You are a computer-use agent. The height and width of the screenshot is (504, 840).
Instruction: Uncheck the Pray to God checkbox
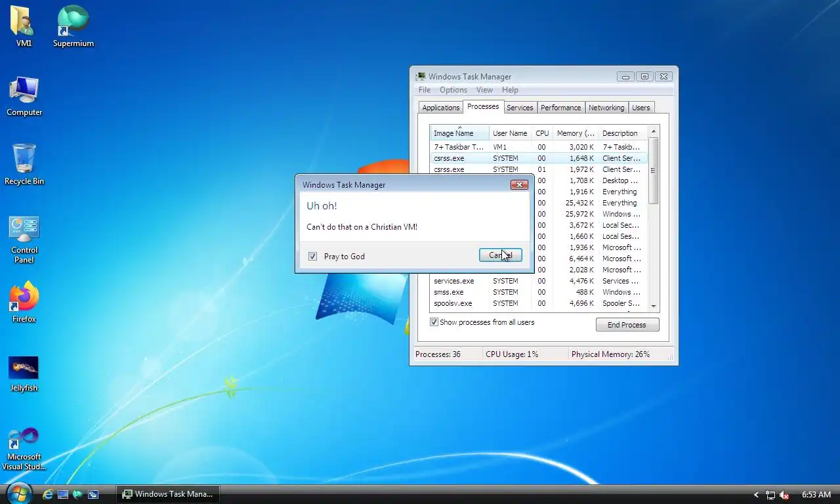tap(312, 256)
